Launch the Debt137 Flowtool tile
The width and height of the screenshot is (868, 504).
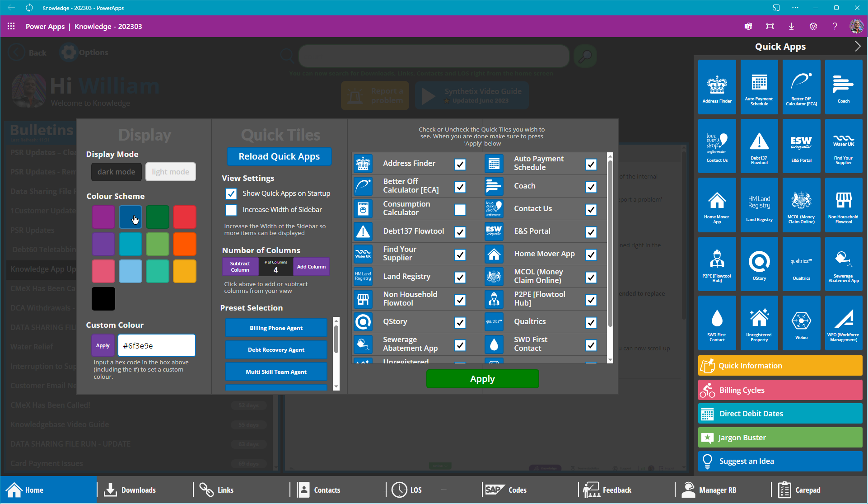coord(759,146)
